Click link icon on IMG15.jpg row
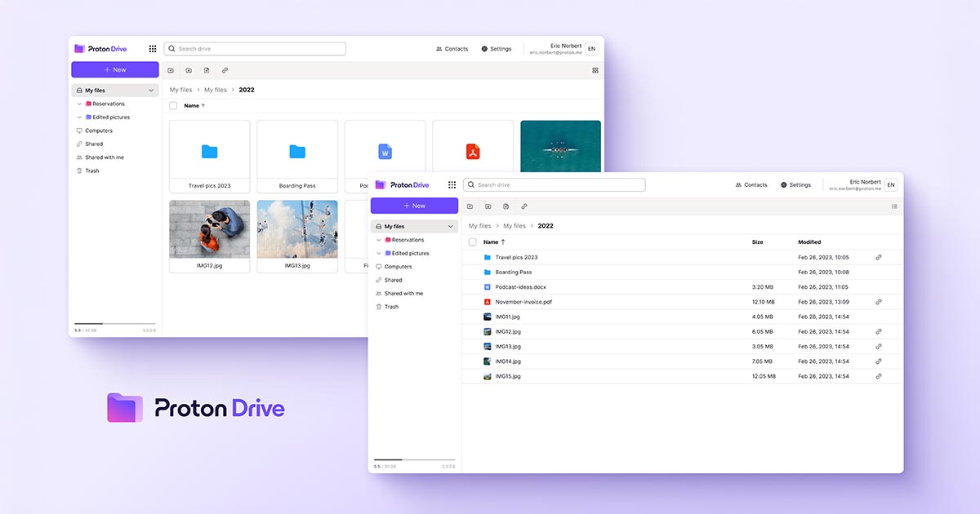The height and width of the screenshot is (514, 980). pos(879,376)
